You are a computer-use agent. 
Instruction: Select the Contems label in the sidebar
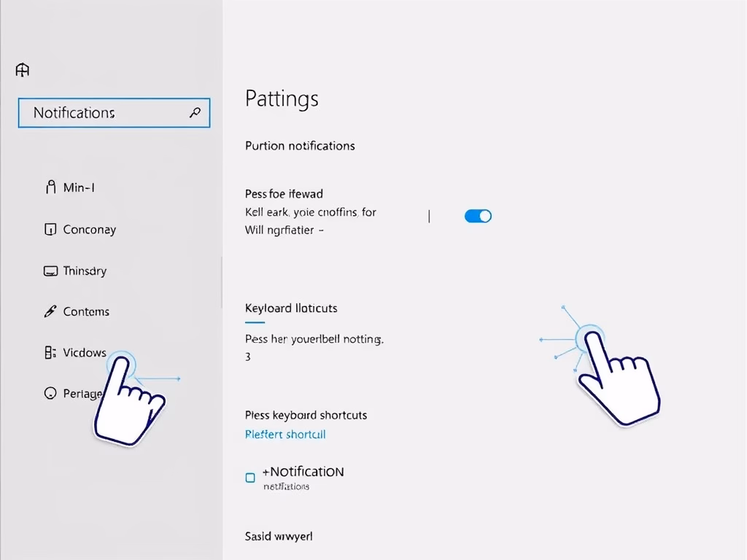[86, 312]
